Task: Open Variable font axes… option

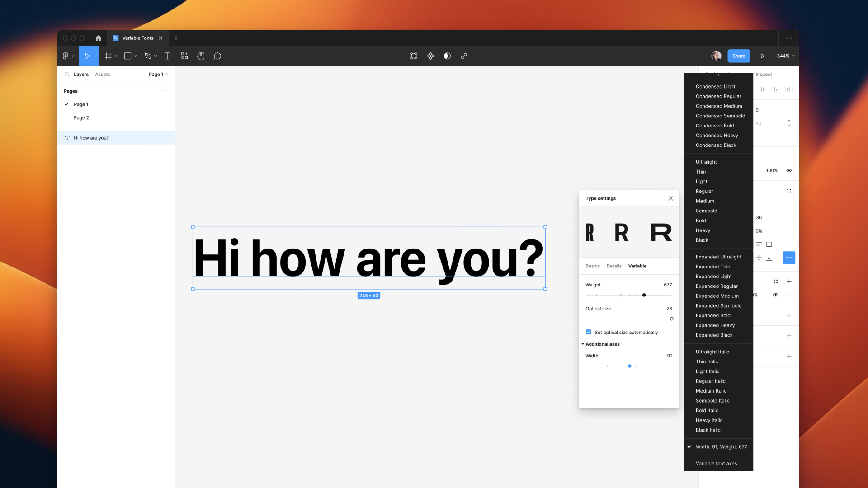Action: (718, 464)
